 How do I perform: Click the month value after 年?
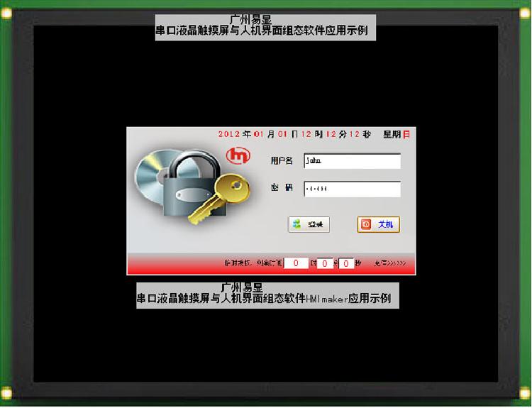258,134
